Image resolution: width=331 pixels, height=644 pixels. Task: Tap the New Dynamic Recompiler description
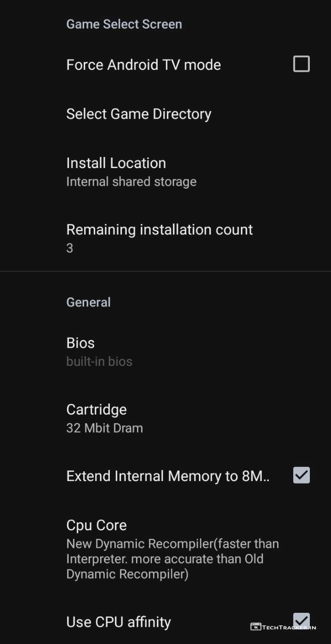172,559
